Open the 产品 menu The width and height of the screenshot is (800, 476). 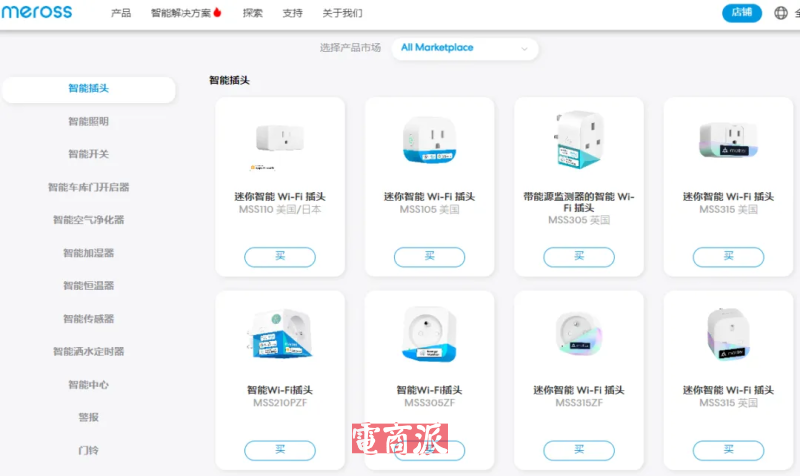tap(120, 14)
